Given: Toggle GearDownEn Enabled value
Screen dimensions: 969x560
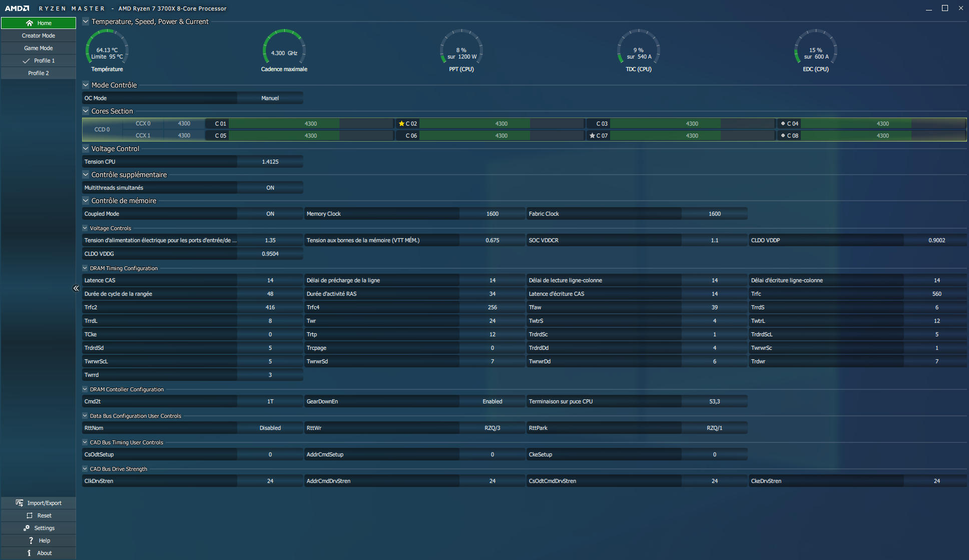Looking at the screenshot, I should [492, 401].
